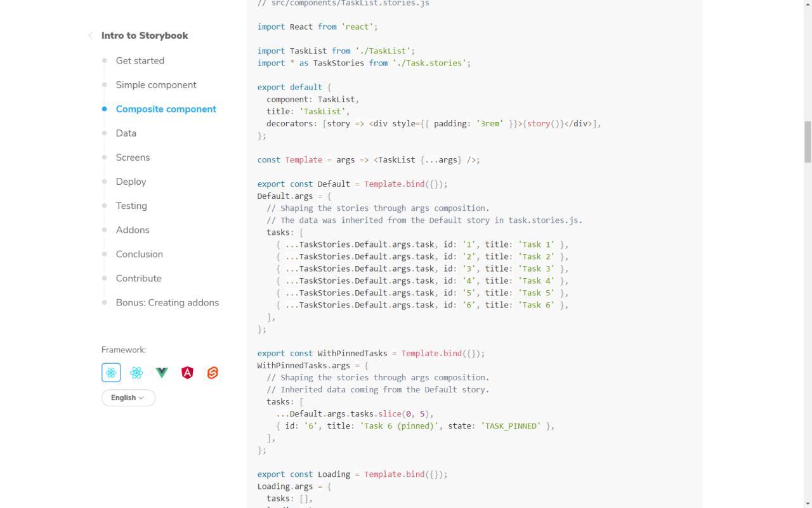Navigate to the Data chapter
The height and width of the screenshot is (508, 812).
click(x=126, y=133)
